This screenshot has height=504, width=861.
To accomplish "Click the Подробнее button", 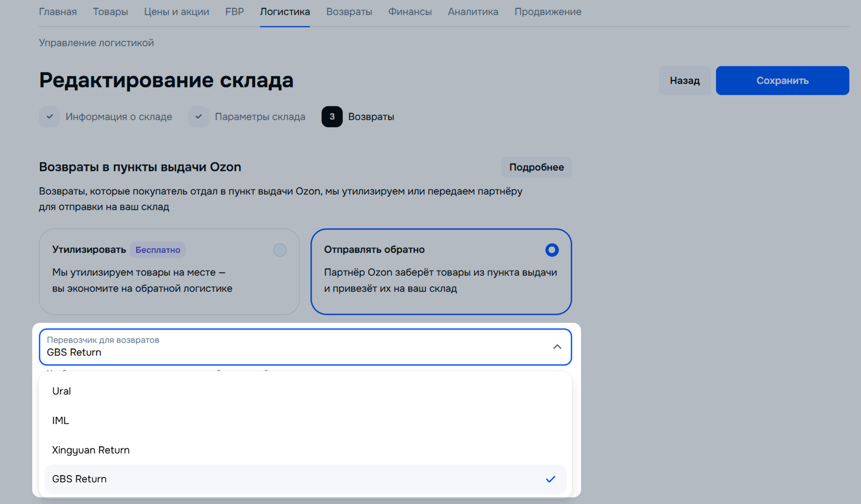I will click(536, 167).
